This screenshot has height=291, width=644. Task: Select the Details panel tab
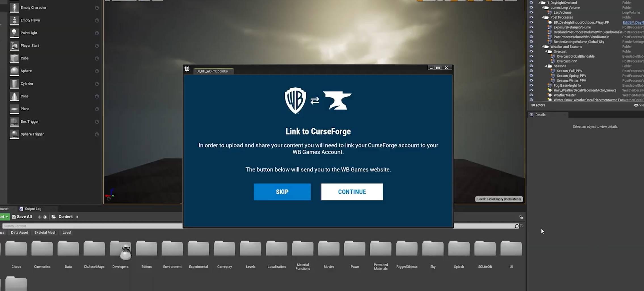[x=540, y=115]
